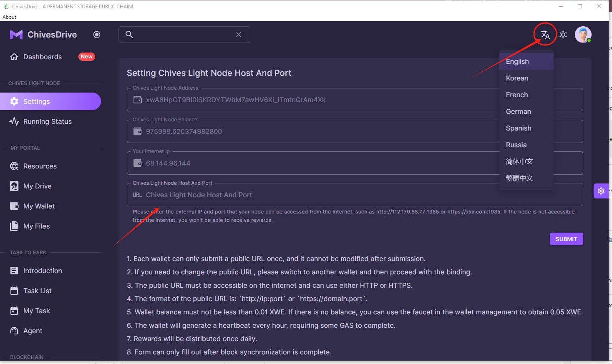The image size is (612, 364).
Task: Open My Task calendar icon
Action: (14, 311)
